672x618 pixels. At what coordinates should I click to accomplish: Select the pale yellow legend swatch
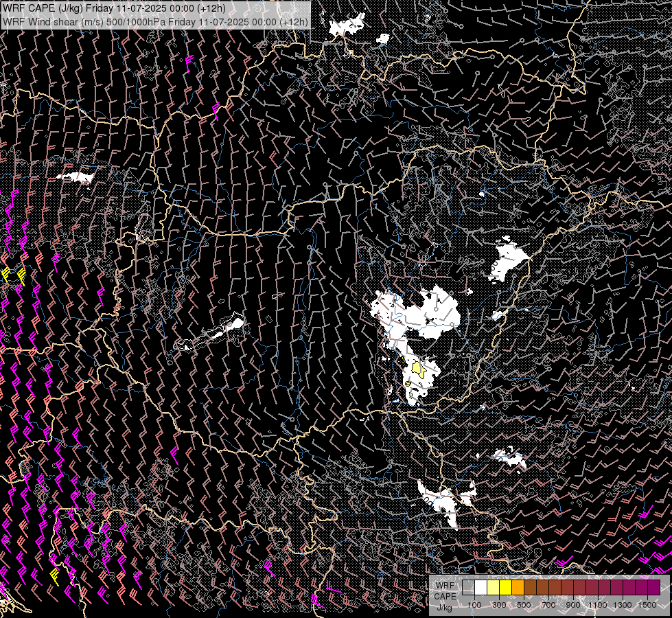click(x=494, y=588)
